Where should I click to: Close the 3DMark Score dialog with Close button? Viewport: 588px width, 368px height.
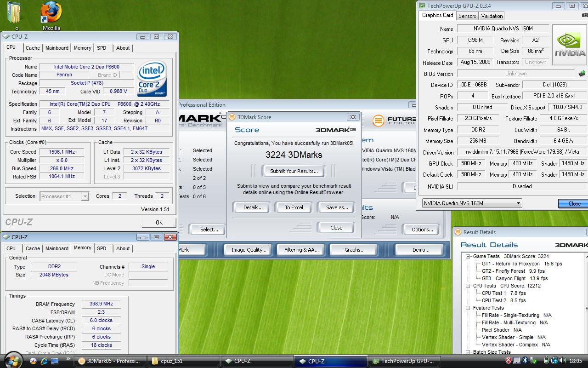(x=336, y=228)
